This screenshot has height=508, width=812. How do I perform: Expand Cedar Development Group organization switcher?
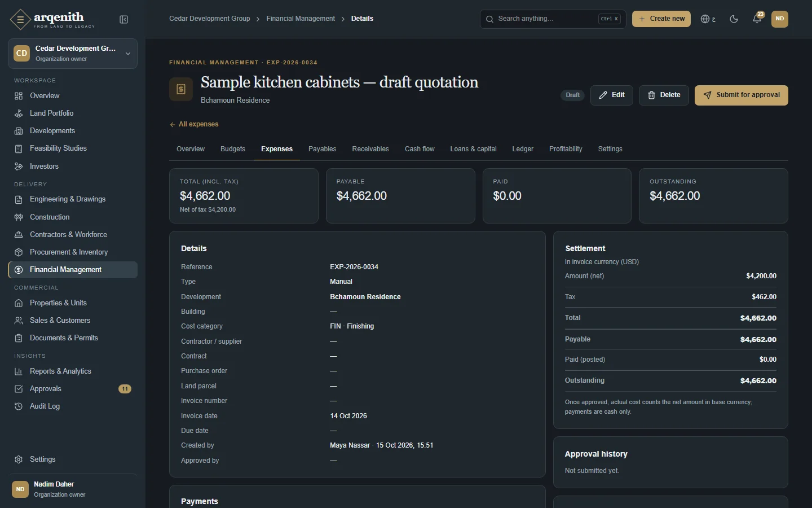[x=73, y=54]
